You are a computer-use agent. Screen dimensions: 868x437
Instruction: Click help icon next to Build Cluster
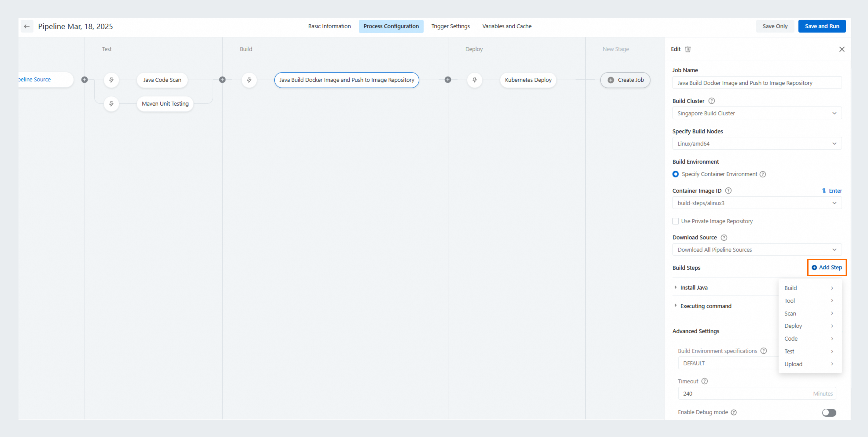pos(711,101)
